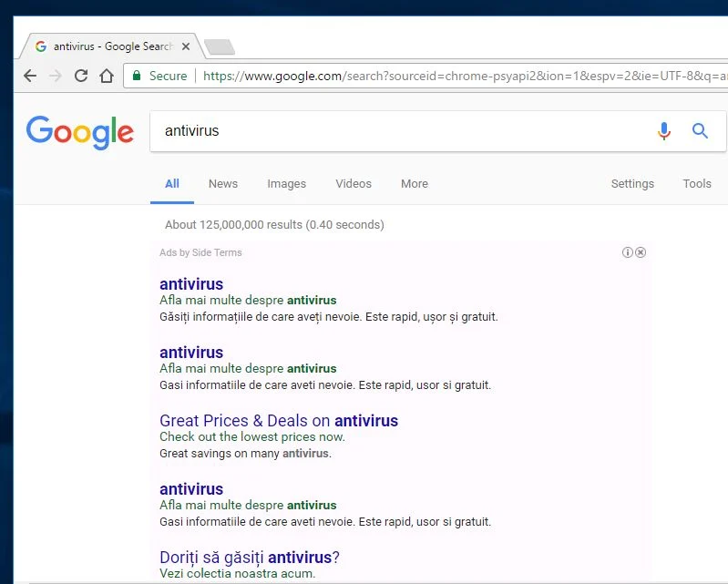Viewport: 728px width, 584px height.
Task: Open the second antivirus ad link
Action: click(x=191, y=353)
